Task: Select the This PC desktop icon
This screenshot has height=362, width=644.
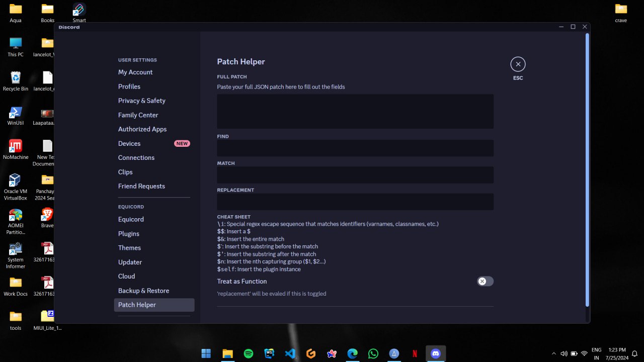Action: point(16,47)
